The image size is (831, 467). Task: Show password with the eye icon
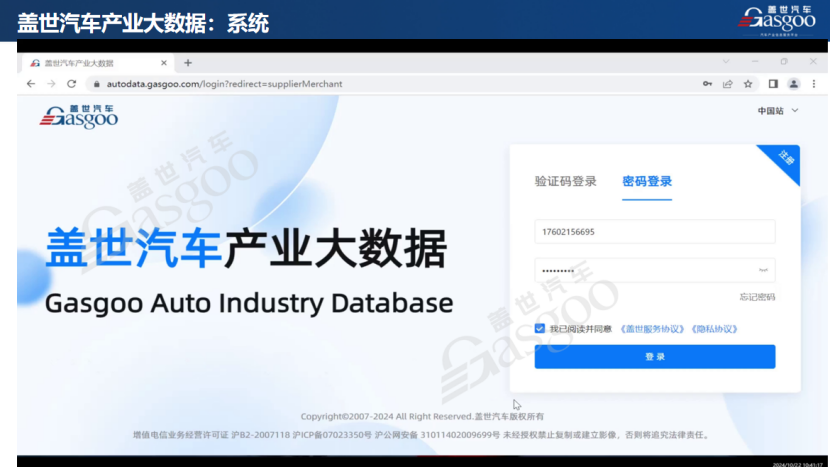point(763,270)
